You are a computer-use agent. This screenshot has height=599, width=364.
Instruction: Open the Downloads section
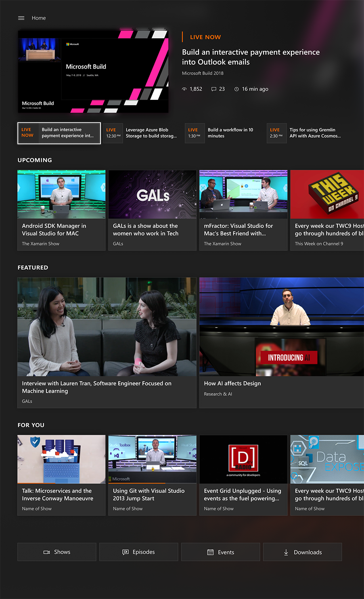click(x=303, y=552)
